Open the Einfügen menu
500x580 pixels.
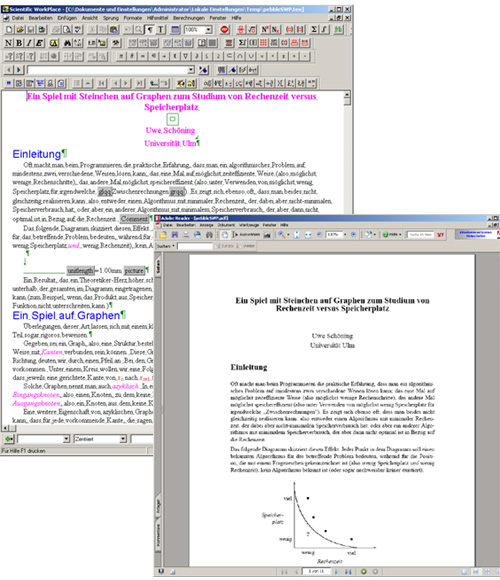[x=67, y=18]
